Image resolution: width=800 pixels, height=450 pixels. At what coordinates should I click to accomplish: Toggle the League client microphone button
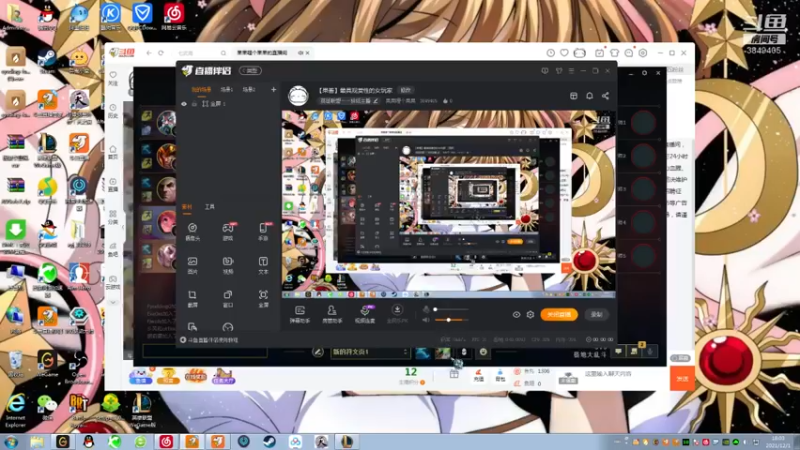[x=650, y=351]
